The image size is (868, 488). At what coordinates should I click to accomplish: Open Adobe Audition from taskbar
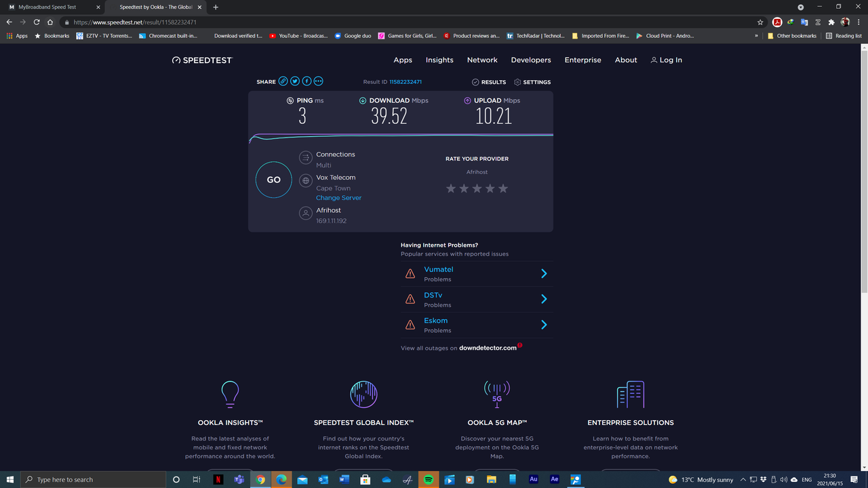[x=534, y=479]
